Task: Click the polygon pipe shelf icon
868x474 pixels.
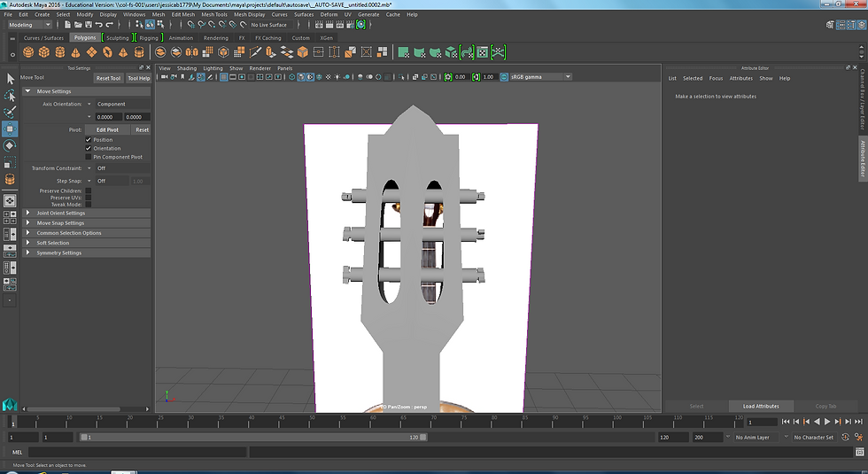Action: [x=139, y=52]
